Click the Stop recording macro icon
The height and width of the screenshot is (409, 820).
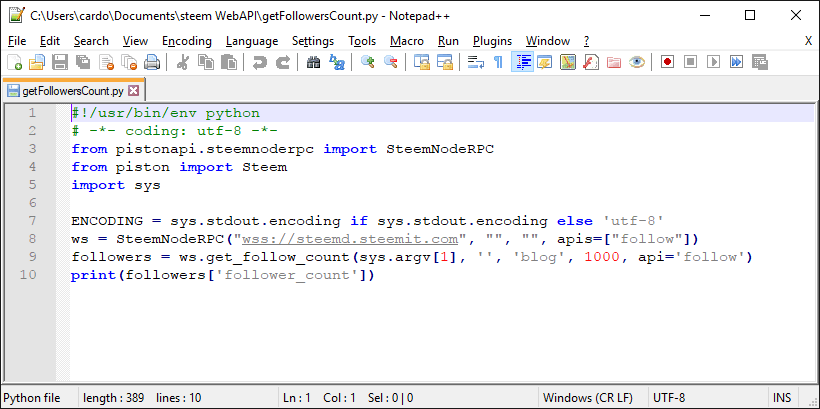click(690, 62)
